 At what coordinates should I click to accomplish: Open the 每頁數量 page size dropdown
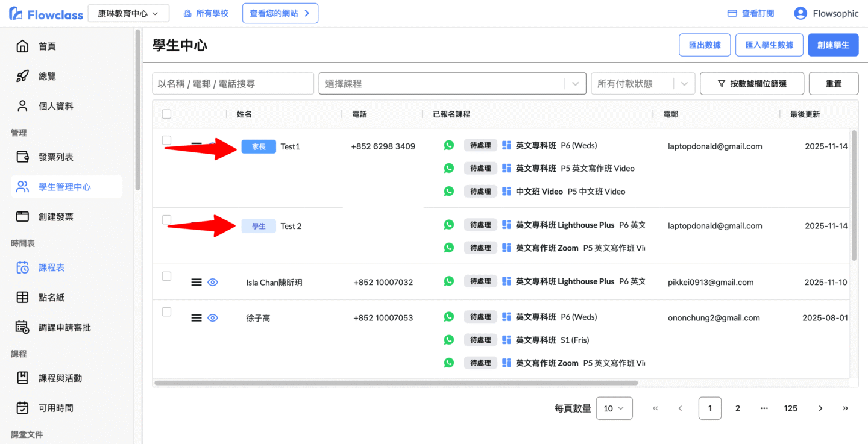614,408
